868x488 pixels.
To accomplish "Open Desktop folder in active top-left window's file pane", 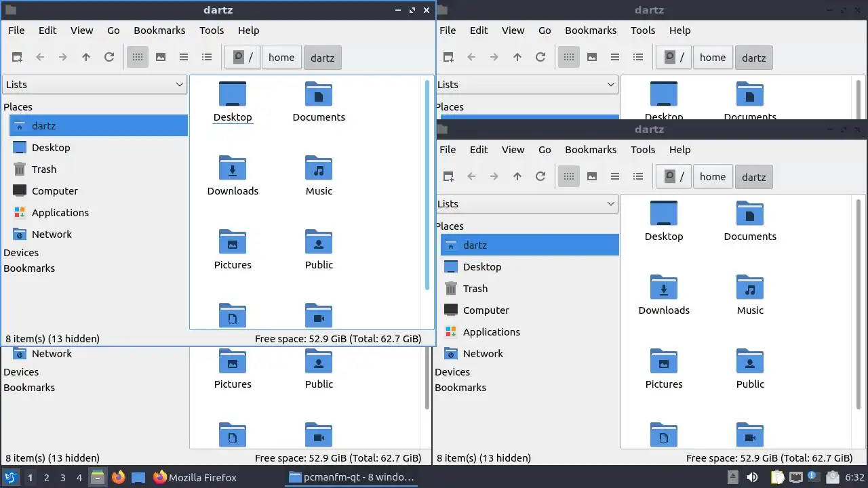I will [233, 102].
